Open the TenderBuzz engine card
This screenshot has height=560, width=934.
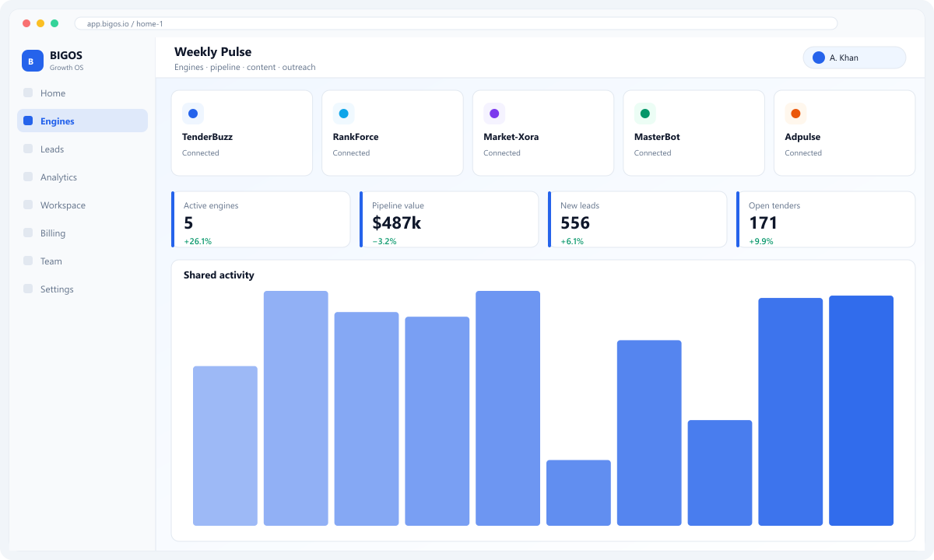pos(242,133)
